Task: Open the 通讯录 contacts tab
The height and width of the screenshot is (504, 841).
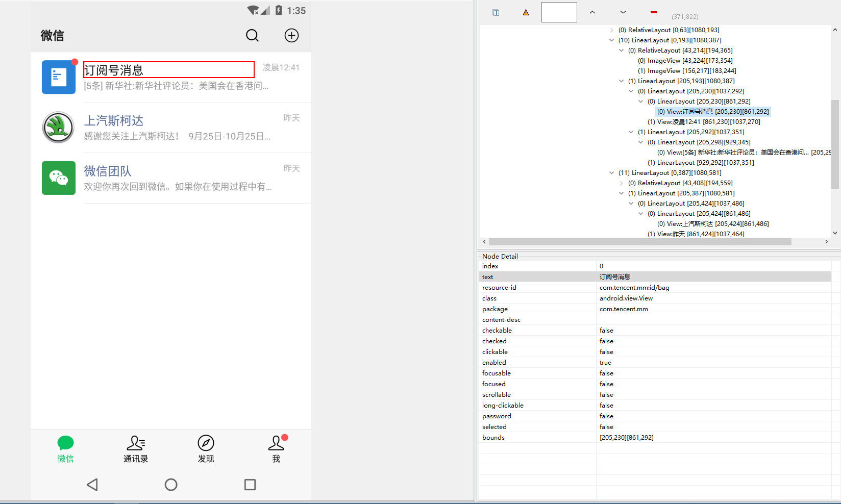Action: (x=136, y=449)
